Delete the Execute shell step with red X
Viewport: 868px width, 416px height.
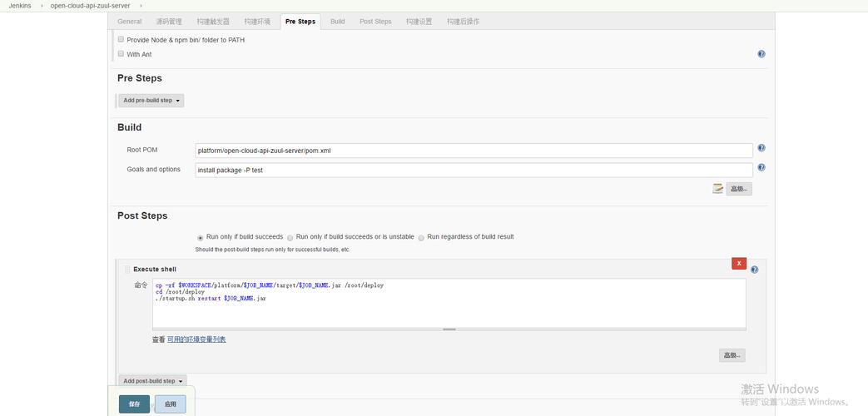[x=738, y=263]
